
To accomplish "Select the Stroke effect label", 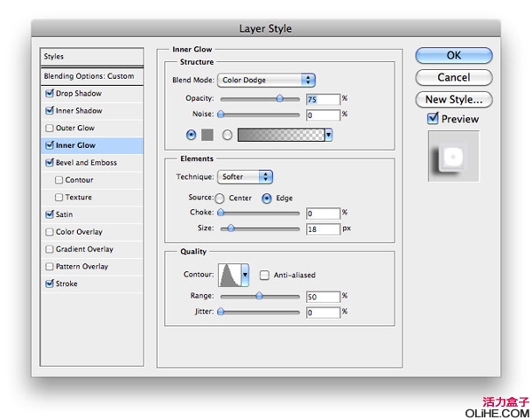I will tap(66, 284).
